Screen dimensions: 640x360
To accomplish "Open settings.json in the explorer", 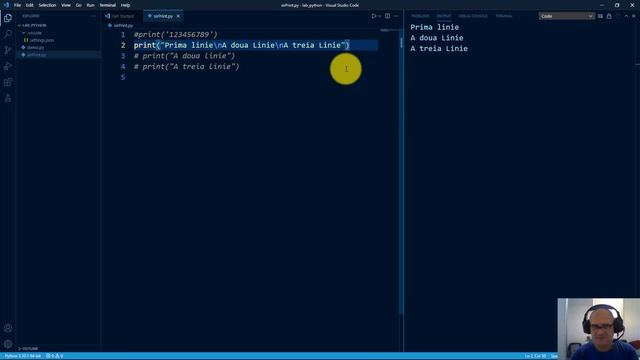I will (x=58, y=40).
